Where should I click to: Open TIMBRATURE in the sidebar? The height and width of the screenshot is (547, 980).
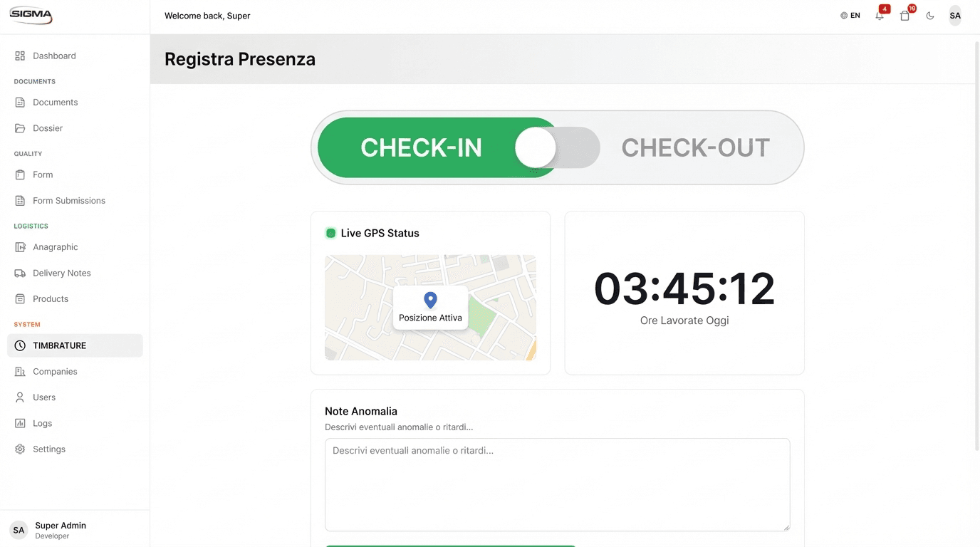tap(75, 345)
